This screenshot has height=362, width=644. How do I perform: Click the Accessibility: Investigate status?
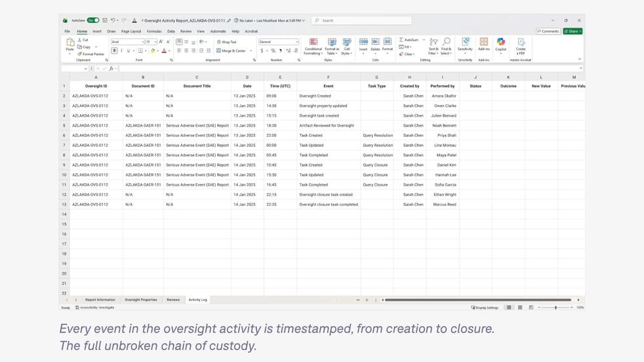(x=95, y=308)
